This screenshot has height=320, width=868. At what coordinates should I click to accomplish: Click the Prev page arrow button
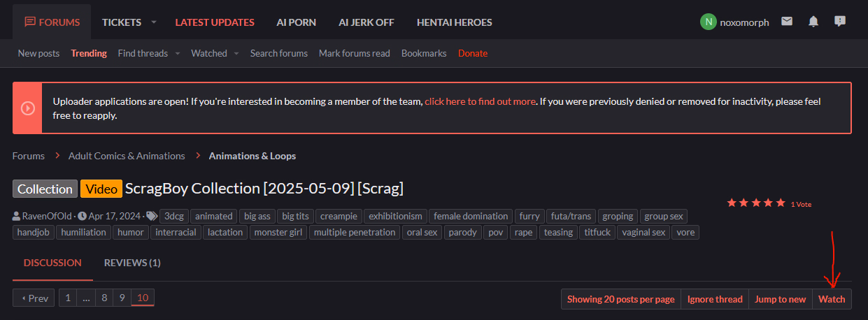[x=34, y=298]
